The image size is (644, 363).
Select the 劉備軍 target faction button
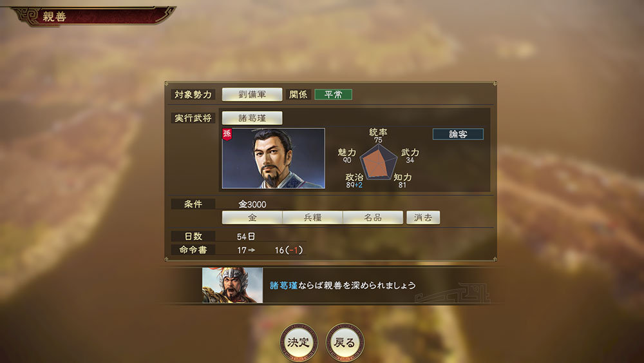click(x=252, y=94)
